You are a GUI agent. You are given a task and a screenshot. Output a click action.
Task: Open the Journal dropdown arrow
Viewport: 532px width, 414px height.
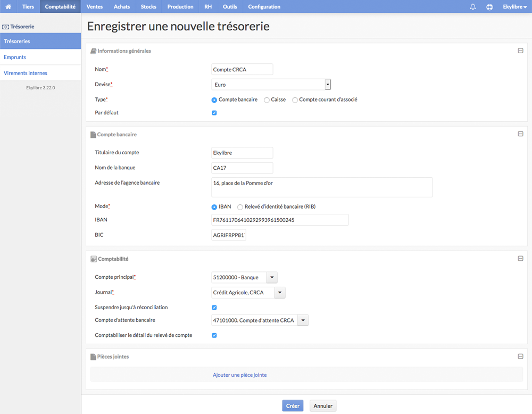[280, 293]
